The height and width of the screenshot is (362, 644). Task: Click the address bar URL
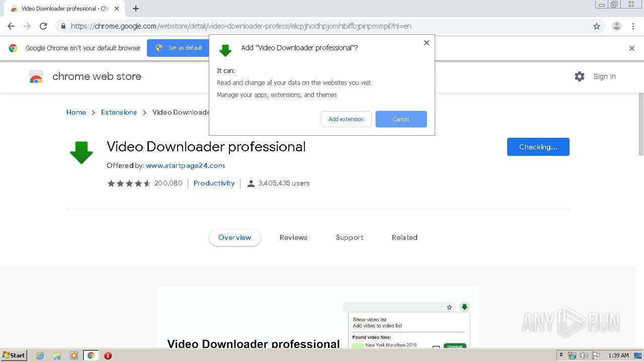[240, 26]
